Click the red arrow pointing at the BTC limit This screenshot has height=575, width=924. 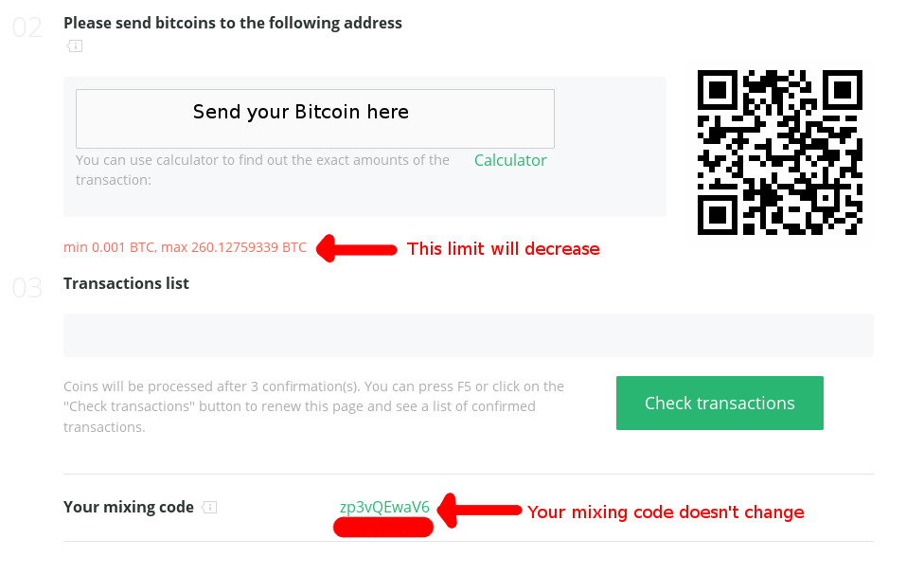(x=356, y=249)
